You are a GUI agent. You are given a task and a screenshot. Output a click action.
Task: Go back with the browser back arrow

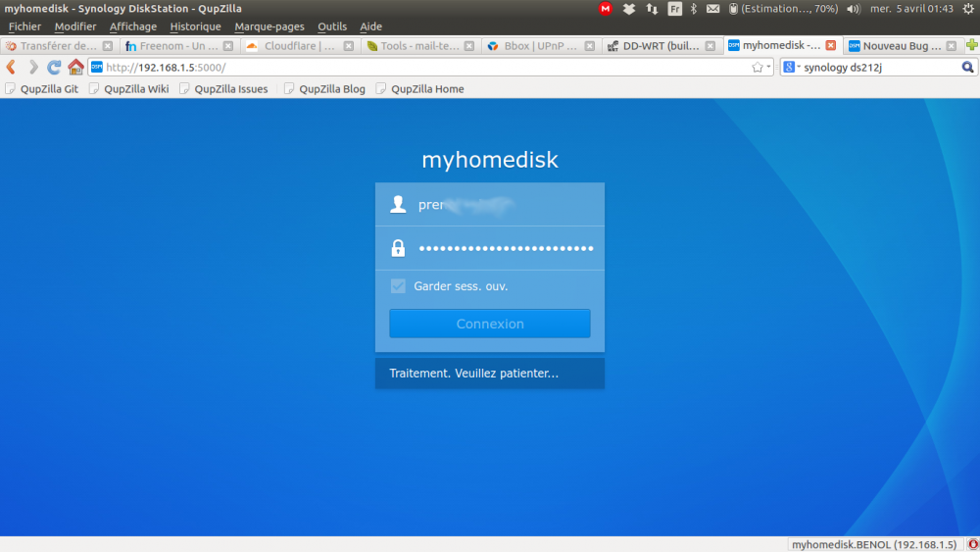(11, 67)
